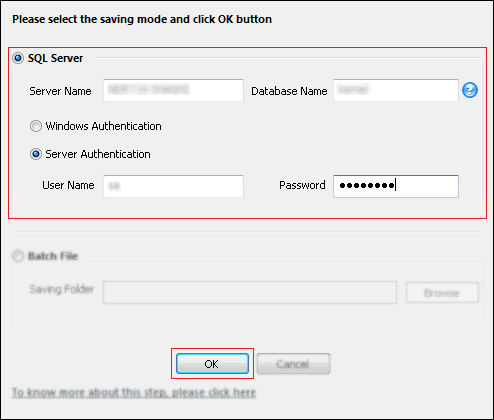494x420 pixels.
Task: Choose Windows Authentication option
Action: pyautogui.click(x=36, y=126)
